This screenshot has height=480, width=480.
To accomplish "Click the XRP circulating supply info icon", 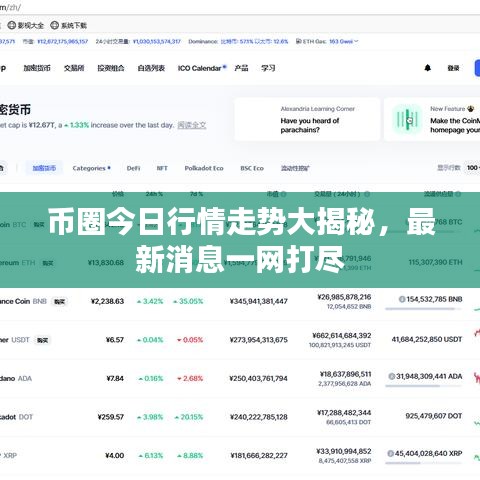I will tap(391, 453).
